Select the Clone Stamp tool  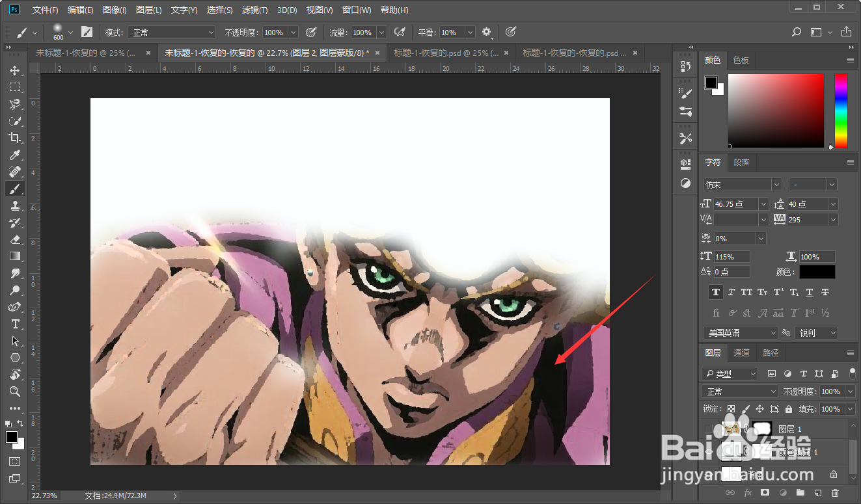tap(14, 206)
